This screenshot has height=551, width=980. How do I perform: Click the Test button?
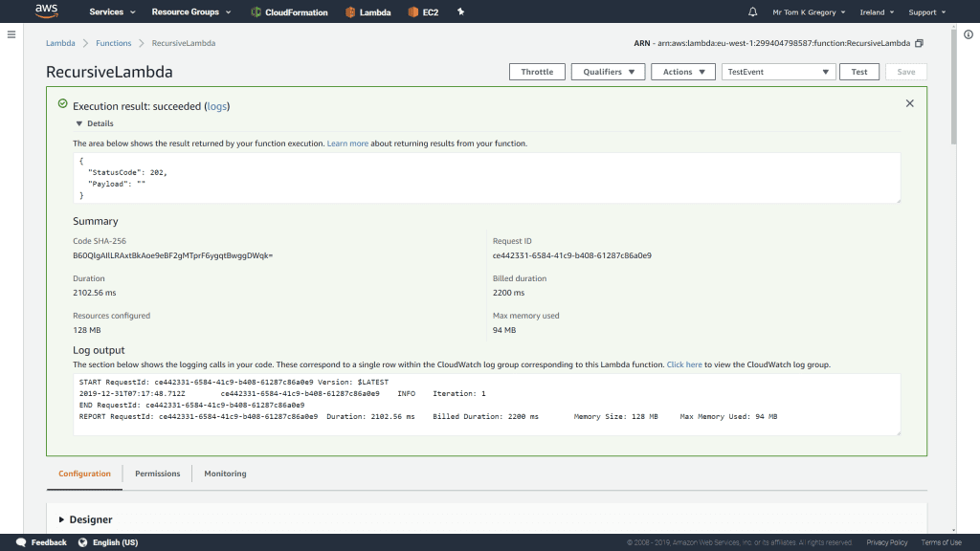(x=858, y=72)
